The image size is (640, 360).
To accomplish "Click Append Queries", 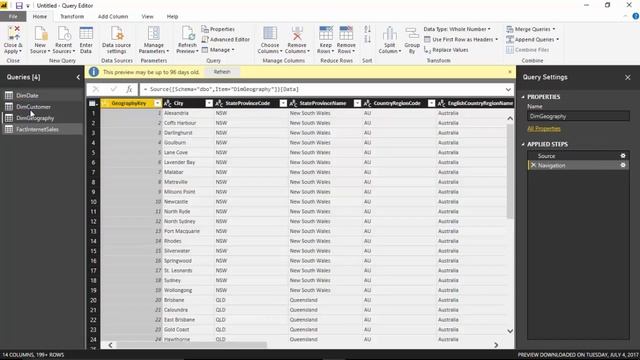I will [x=533, y=40].
